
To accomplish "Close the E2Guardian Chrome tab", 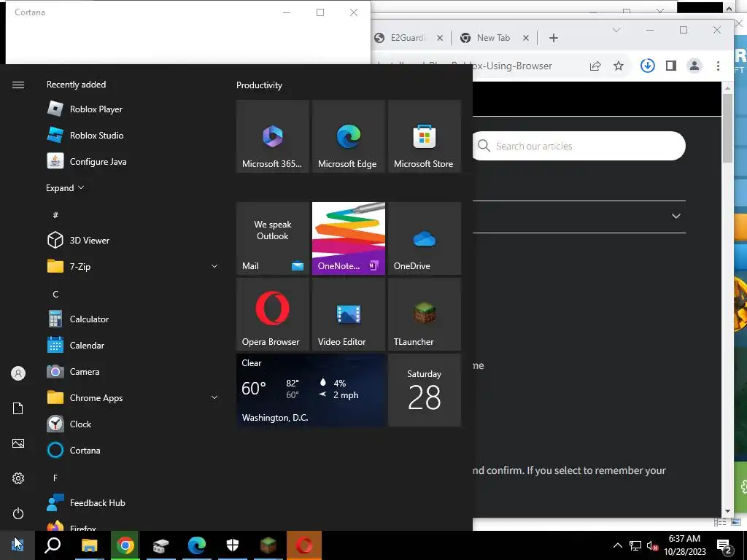I will (x=440, y=38).
